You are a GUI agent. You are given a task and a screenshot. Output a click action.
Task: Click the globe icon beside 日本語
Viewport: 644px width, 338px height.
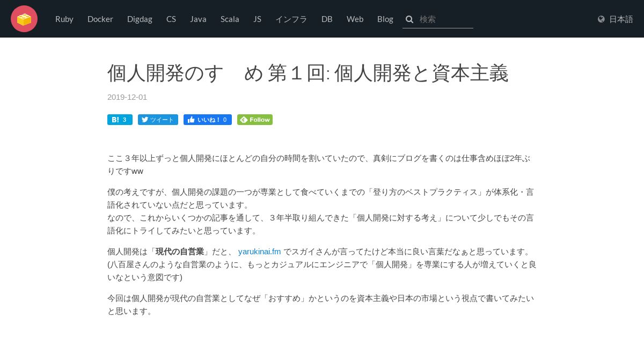(x=601, y=19)
